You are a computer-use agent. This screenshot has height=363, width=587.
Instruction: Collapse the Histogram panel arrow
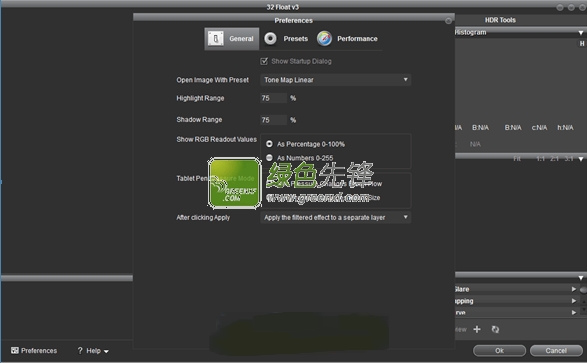pyautogui.click(x=581, y=33)
